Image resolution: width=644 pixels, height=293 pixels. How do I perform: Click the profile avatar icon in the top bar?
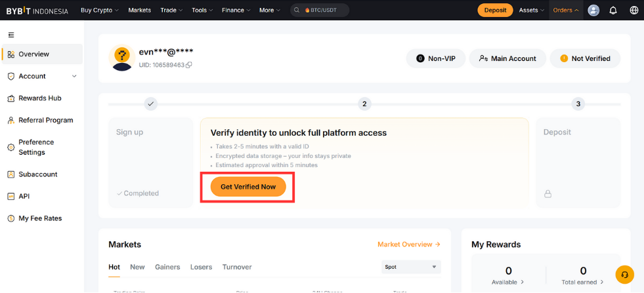(x=593, y=10)
